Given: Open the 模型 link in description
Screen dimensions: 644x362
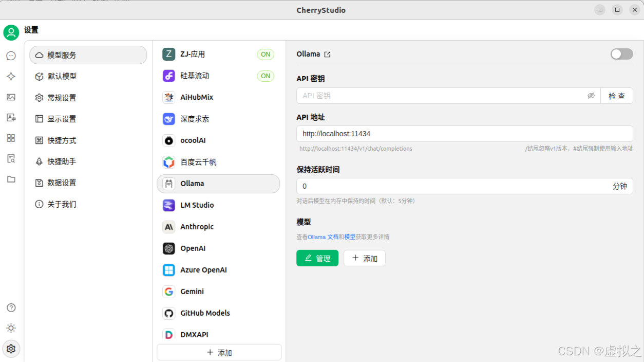Looking at the screenshot, I should pyautogui.click(x=350, y=237).
